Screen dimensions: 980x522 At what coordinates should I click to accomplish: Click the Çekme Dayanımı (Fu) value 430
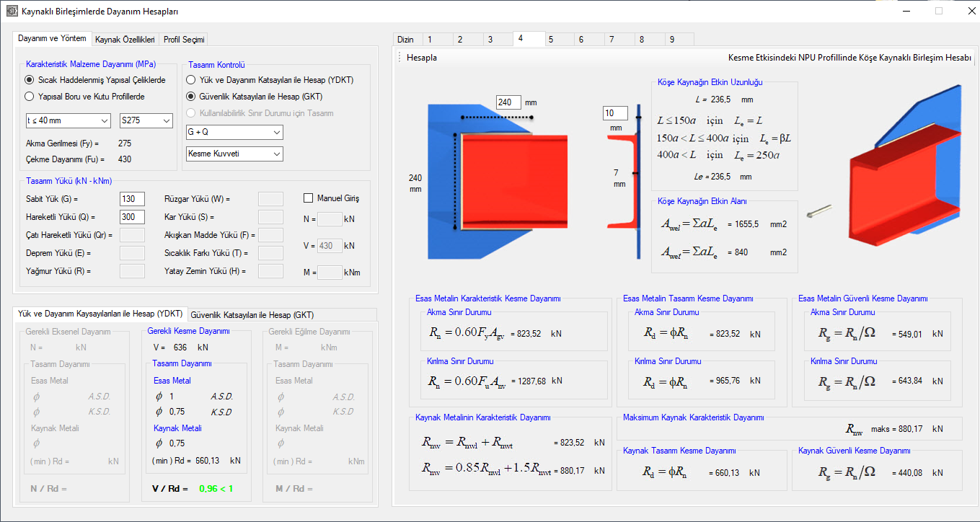coord(124,159)
